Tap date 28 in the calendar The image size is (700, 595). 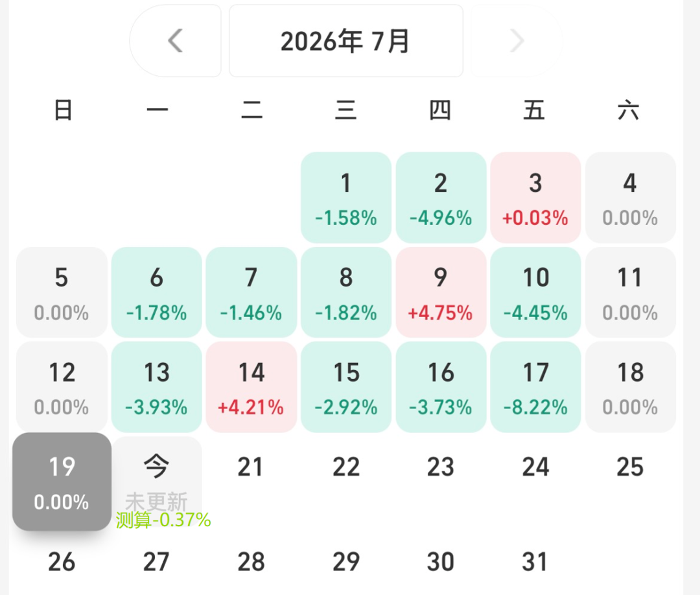[251, 561]
